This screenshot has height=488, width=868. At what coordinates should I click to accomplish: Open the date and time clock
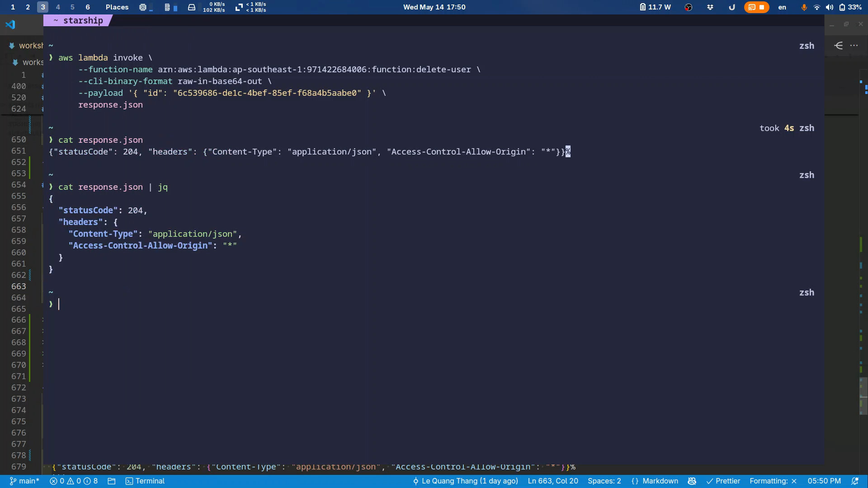tap(434, 7)
